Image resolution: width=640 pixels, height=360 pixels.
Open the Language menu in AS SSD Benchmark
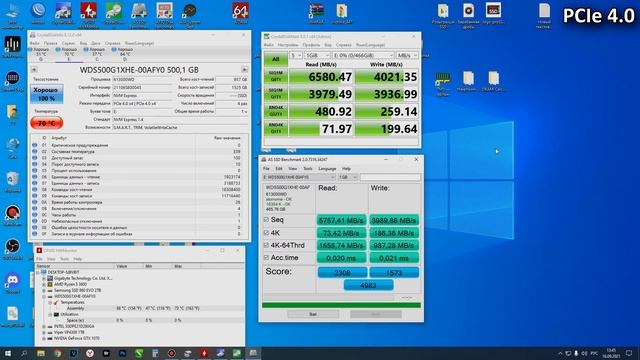327,169
